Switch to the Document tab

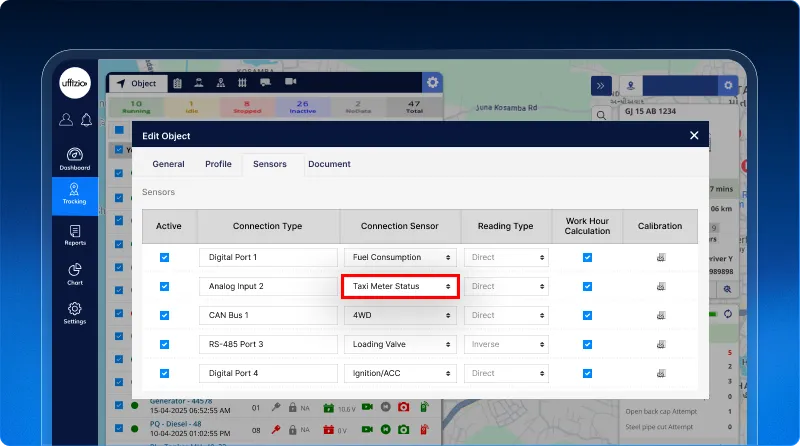pyautogui.click(x=329, y=164)
